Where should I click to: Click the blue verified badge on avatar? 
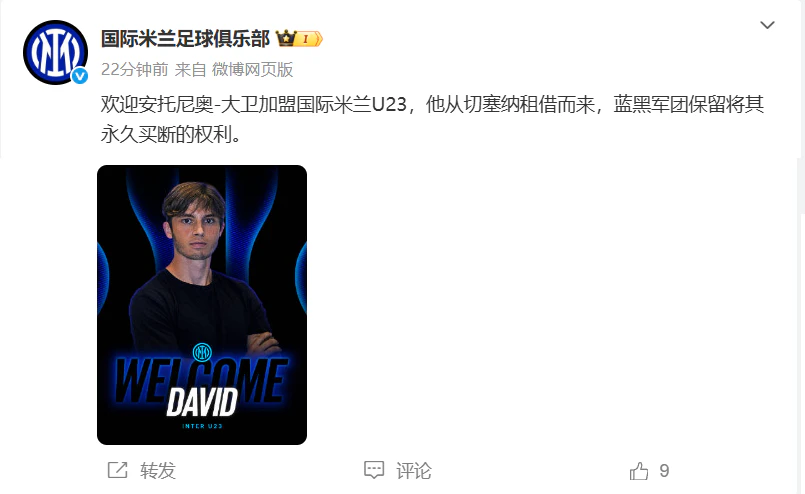(80, 76)
